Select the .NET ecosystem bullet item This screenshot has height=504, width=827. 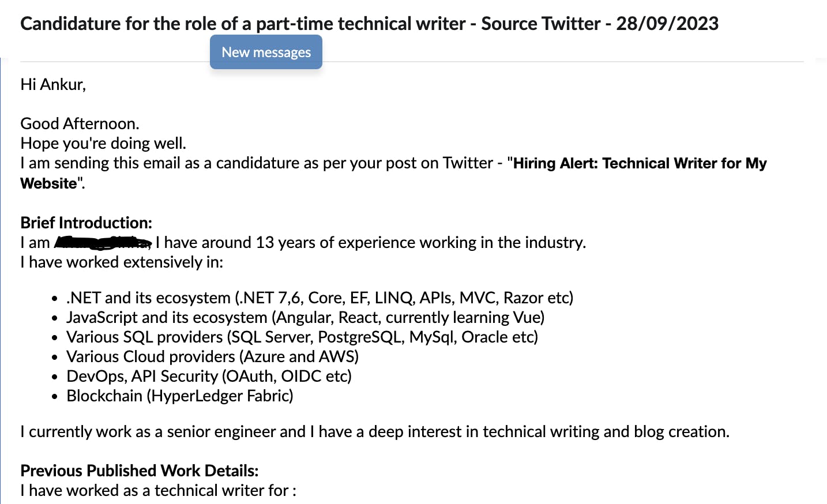click(x=319, y=298)
